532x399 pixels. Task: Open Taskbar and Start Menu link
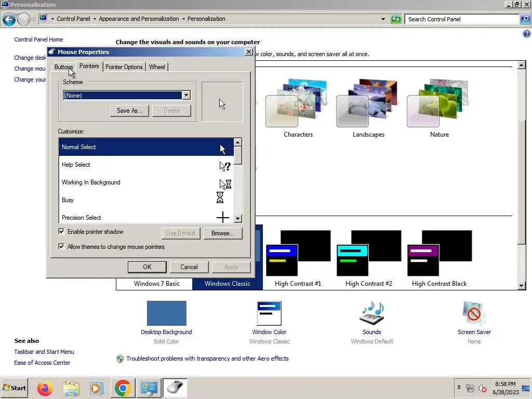44,352
